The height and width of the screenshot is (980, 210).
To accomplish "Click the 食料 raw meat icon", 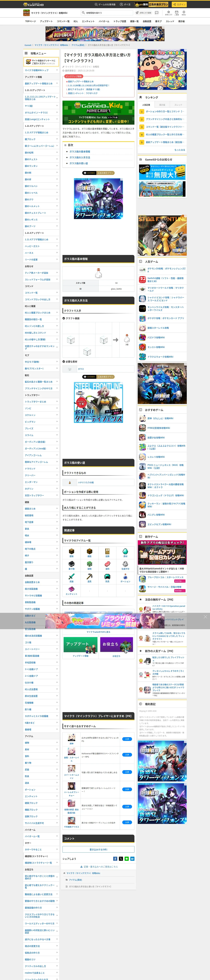I will 107,564.
